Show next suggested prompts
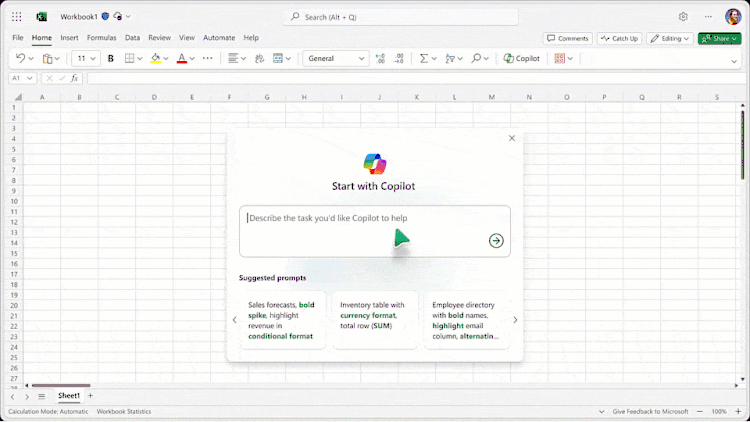This screenshot has height=422, width=750. 515,320
